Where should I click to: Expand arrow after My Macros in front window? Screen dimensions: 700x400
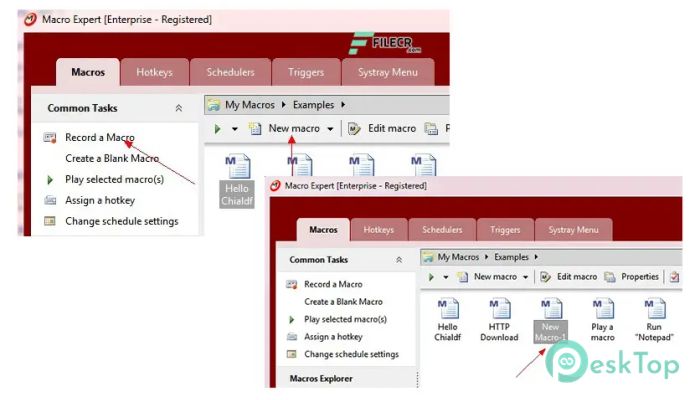coord(486,257)
